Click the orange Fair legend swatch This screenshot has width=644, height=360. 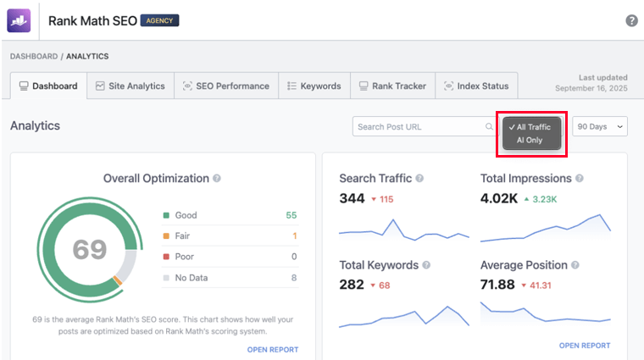[166, 235]
